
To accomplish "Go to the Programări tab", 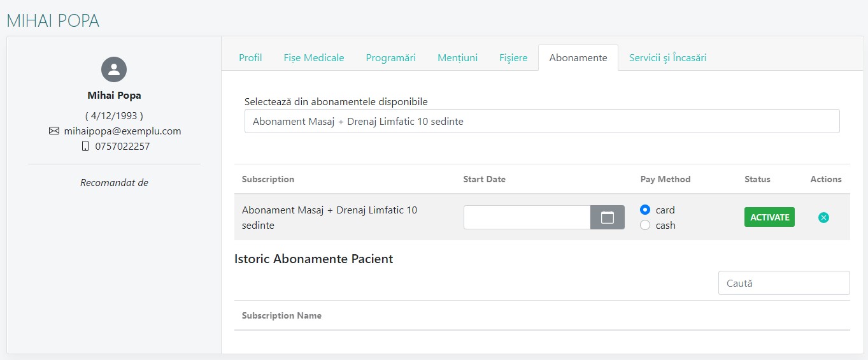I will [x=390, y=58].
